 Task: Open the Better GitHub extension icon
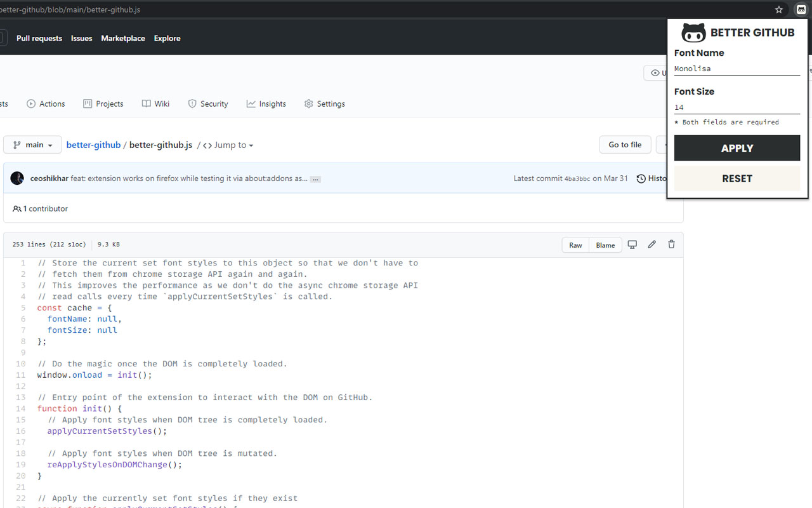801,10
